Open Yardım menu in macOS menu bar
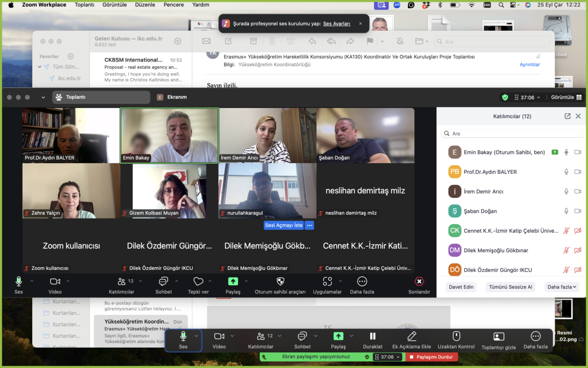The width and height of the screenshot is (588, 368). 201,5
